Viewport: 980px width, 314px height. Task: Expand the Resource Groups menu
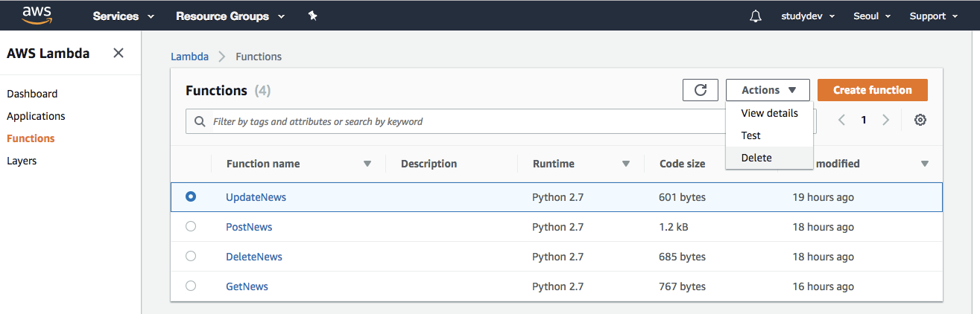(x=230, y=16)
